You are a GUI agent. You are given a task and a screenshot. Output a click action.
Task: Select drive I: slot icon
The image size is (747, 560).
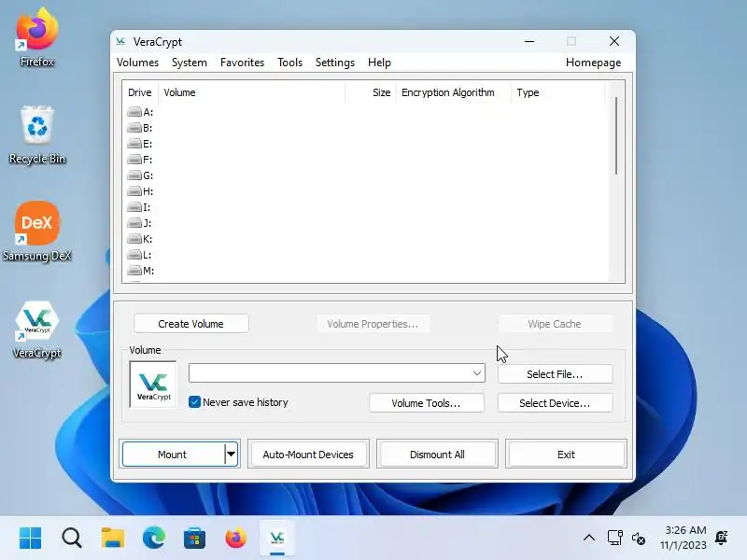[134, 207]
